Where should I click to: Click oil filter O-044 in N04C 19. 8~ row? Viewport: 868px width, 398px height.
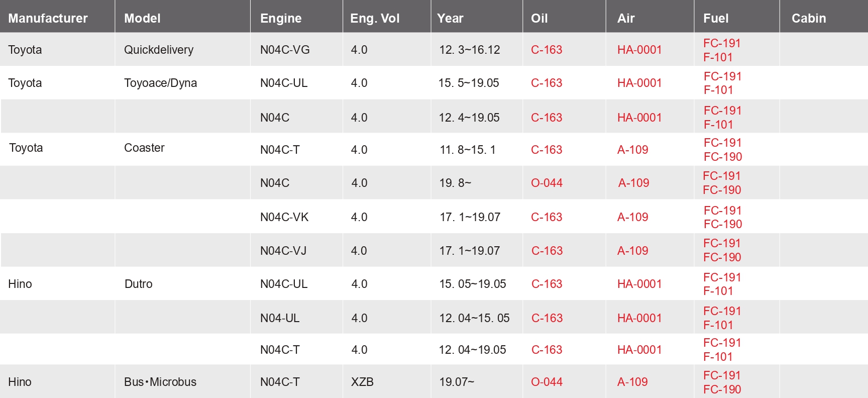click(547, 183)
